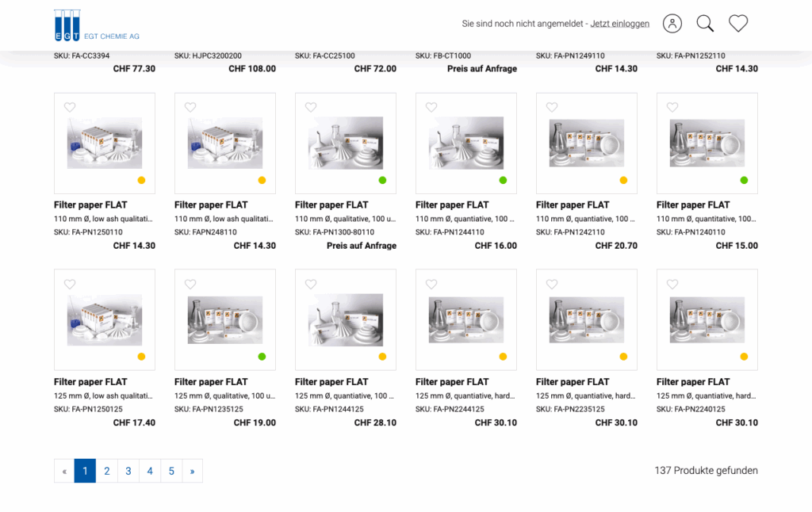Click the previous page arrow
The height and width of the screenshot is (512, 812).
click(x=64, y=471)
